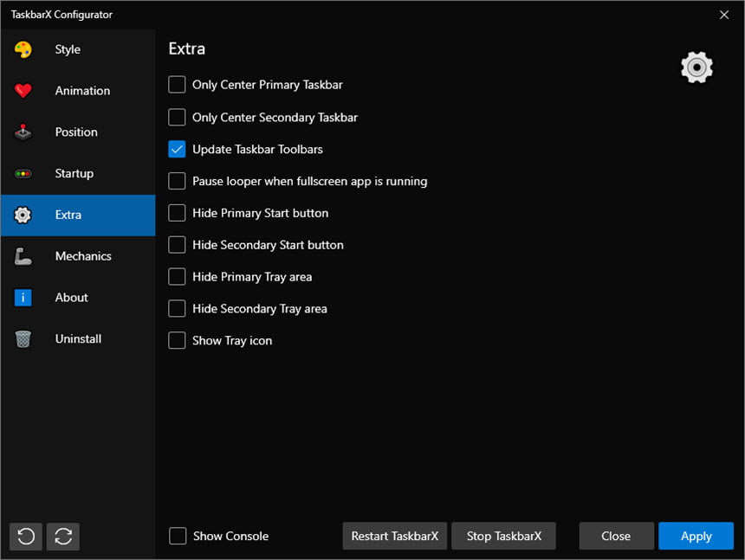Image resolution: width=745 pixels, height=560 pixels.
Task: Click the Extra section label in sidebar
Action: point(68,215)
